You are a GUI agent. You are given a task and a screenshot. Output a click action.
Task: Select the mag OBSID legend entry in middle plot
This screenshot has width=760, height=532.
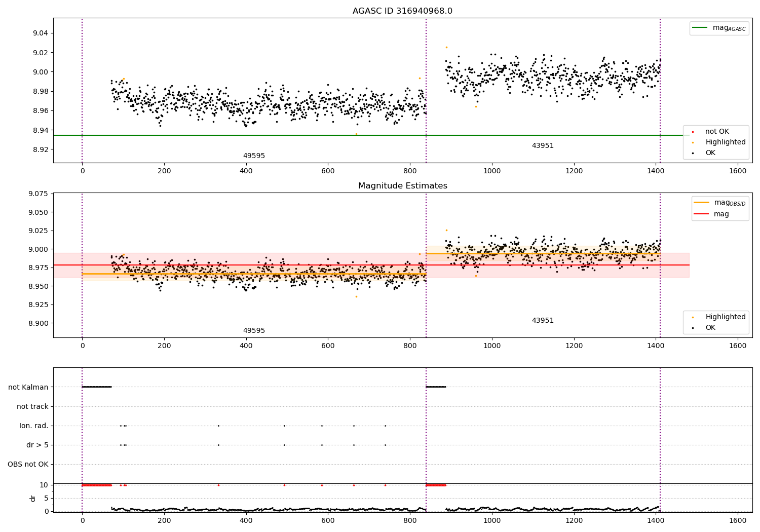719,203
